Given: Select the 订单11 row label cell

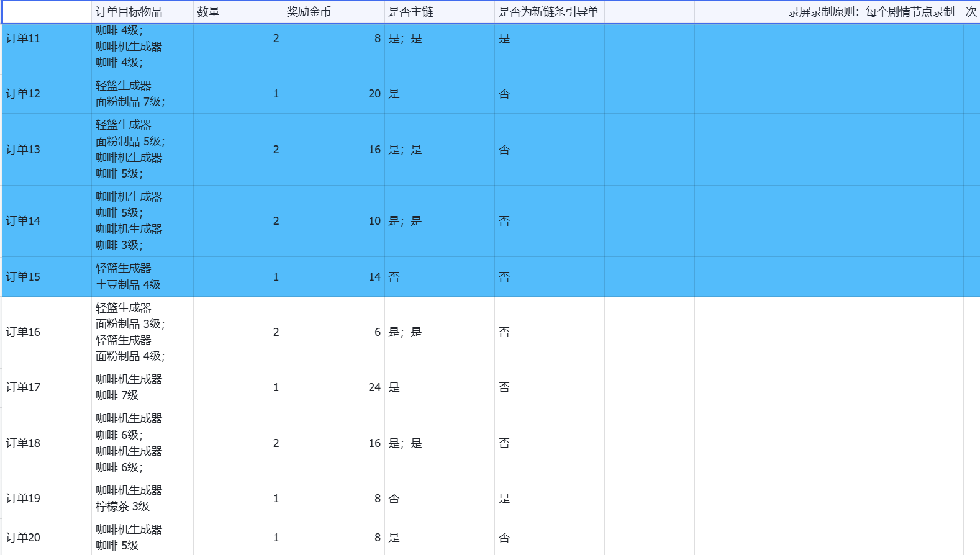Looking at the screenshot, I should pos(47,49).
